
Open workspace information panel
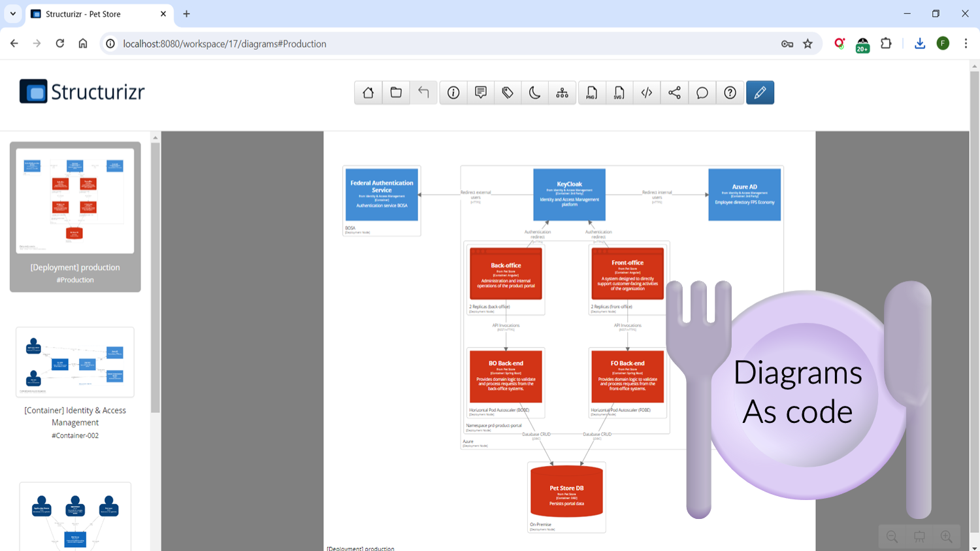tap(453, 92)
